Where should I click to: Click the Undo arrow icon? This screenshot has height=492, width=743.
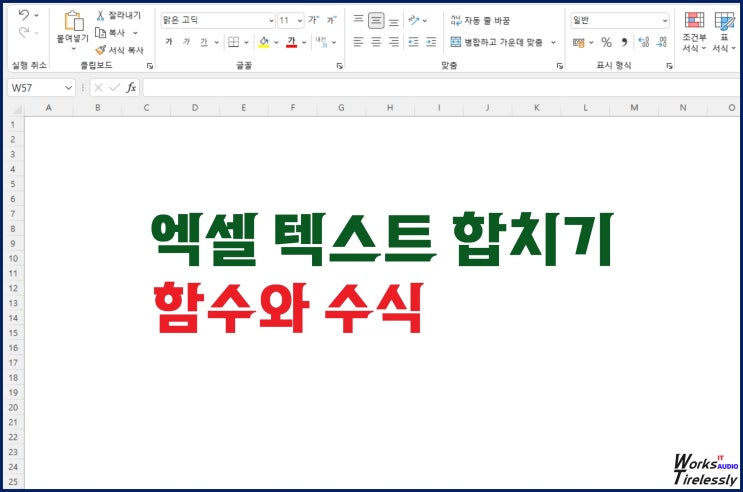coord(24,15)
